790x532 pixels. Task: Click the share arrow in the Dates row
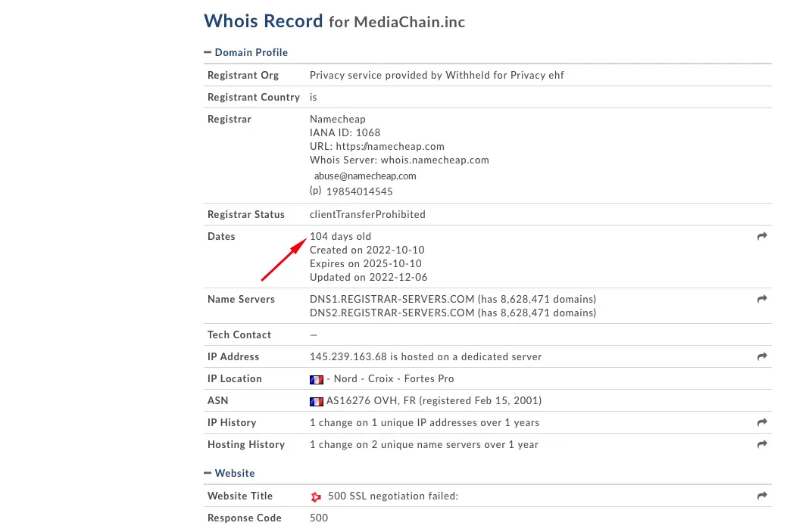coord(762,236)
